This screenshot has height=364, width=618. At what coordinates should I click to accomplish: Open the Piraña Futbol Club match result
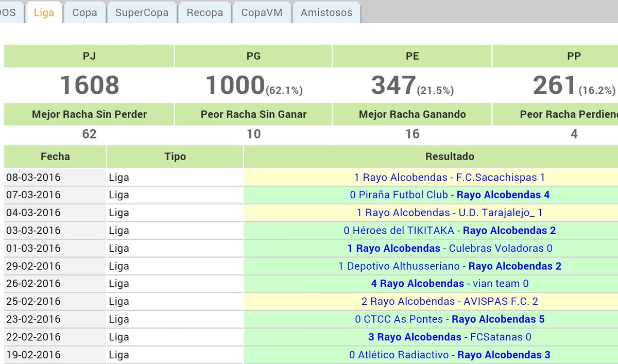pos(450,195)
